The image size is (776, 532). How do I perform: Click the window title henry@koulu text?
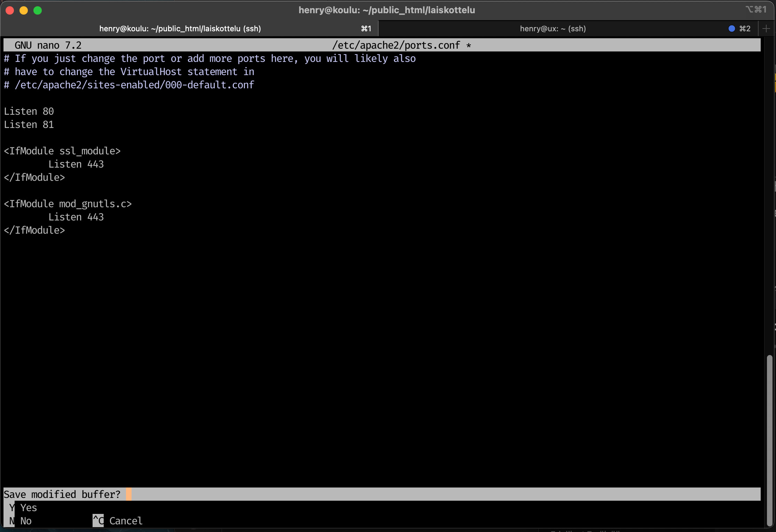pos(387,10)
